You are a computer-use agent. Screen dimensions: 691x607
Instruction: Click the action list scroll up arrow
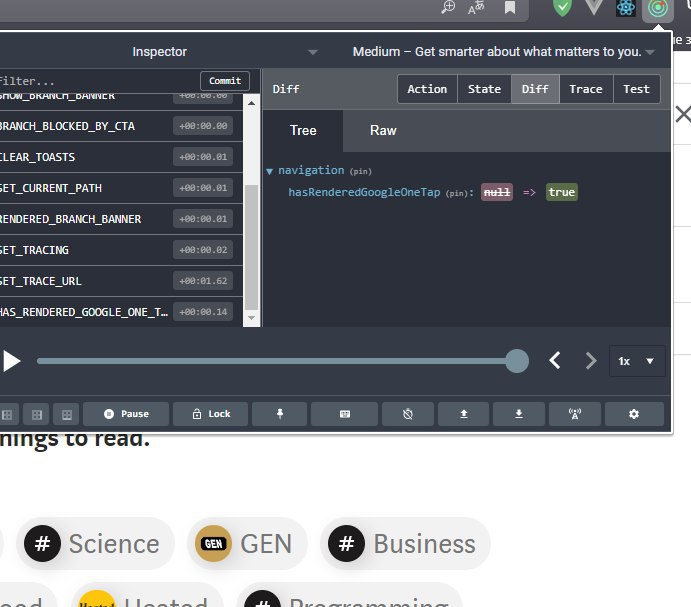click(251, 103)
